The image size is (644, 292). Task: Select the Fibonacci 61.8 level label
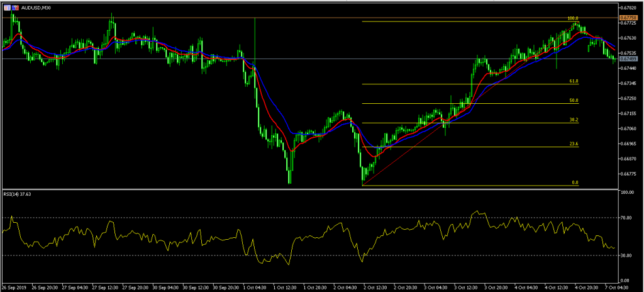point(573,81)
